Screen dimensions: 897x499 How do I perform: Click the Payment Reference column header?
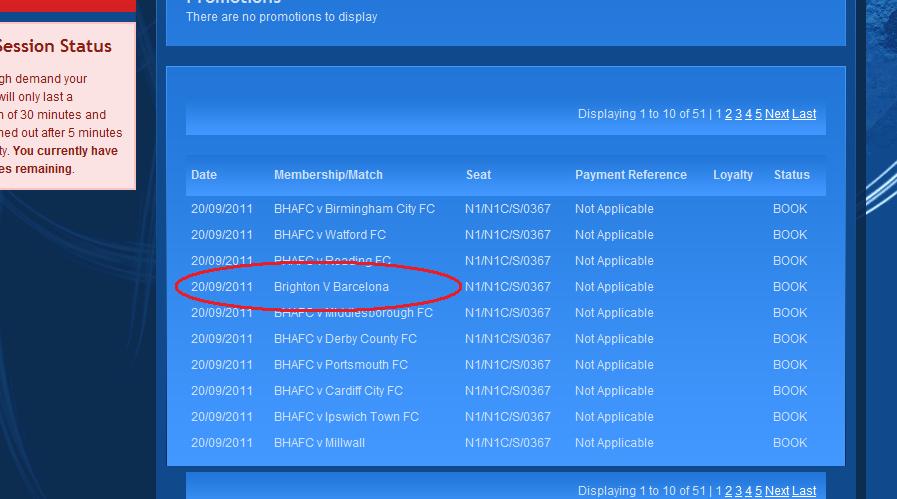point(631,175)
